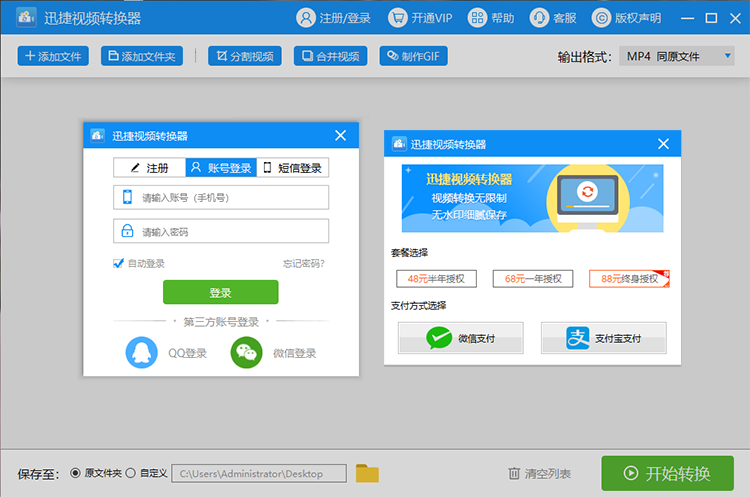Image resolution: width=750 pixels, height=497 pixels.
Task: Close the VIP purchase dialog
Action: [x=663, y=144]
